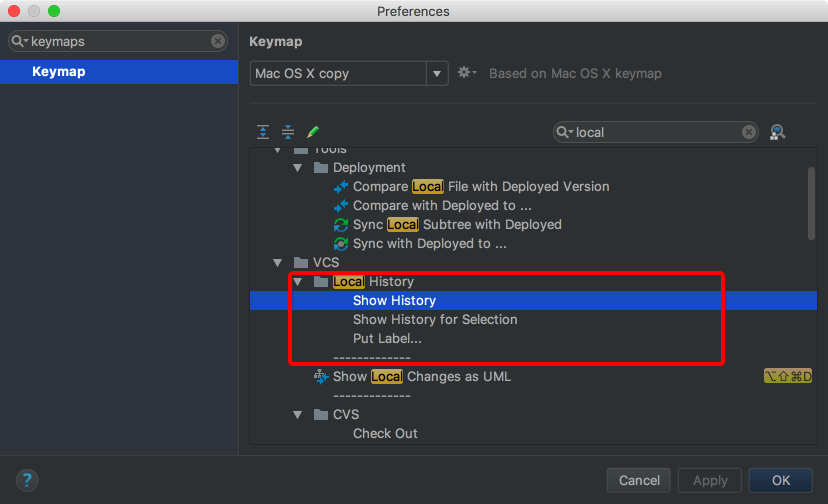Click the Collapse All toolbar icon
The image size is (828, 504).
(x=288, y=132)
